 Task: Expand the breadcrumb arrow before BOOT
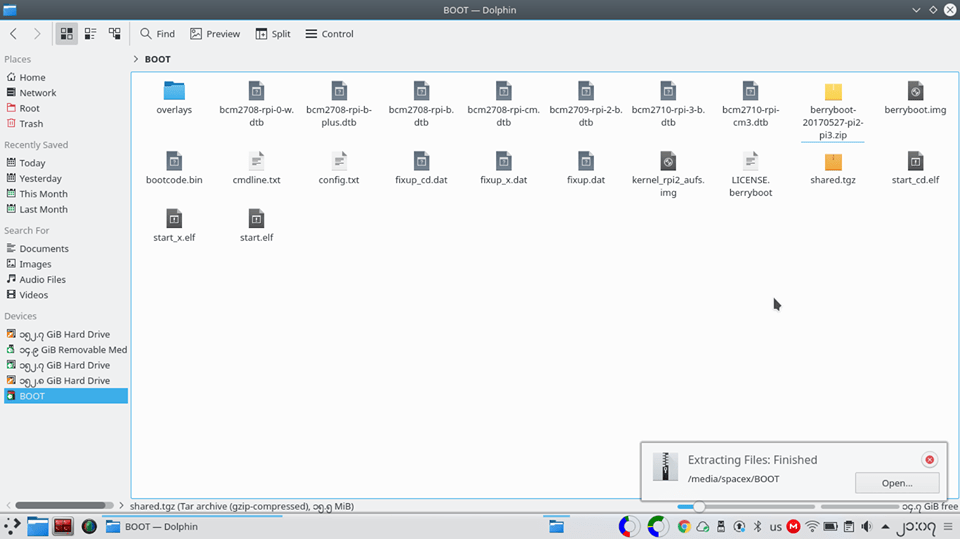point(136,59)
